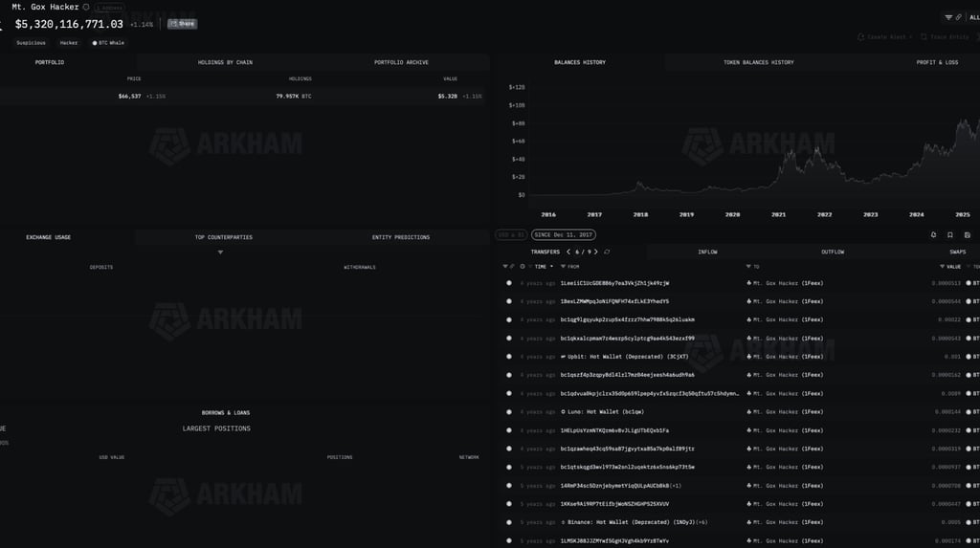Click the Create Alert button
Image resolution: width=980 pixels, height=548 pixels.
(884, 37)
